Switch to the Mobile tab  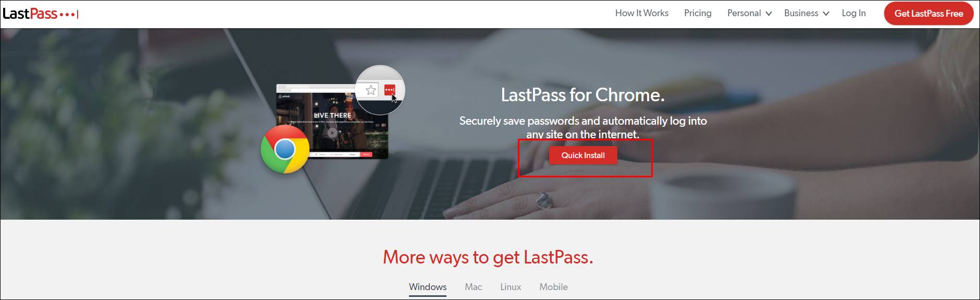coord(553,287)
